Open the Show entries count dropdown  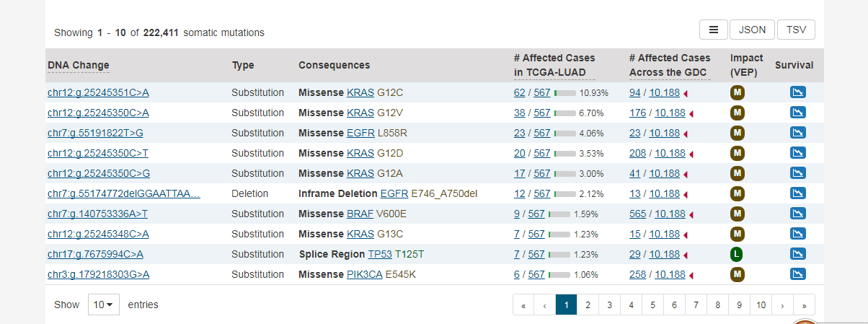click(104, 305)
